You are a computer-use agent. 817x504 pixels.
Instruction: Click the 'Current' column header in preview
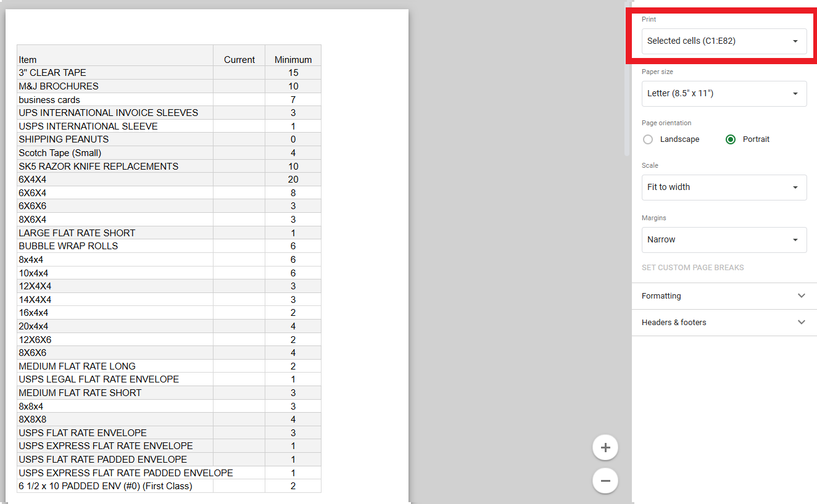tap(239, 60)
